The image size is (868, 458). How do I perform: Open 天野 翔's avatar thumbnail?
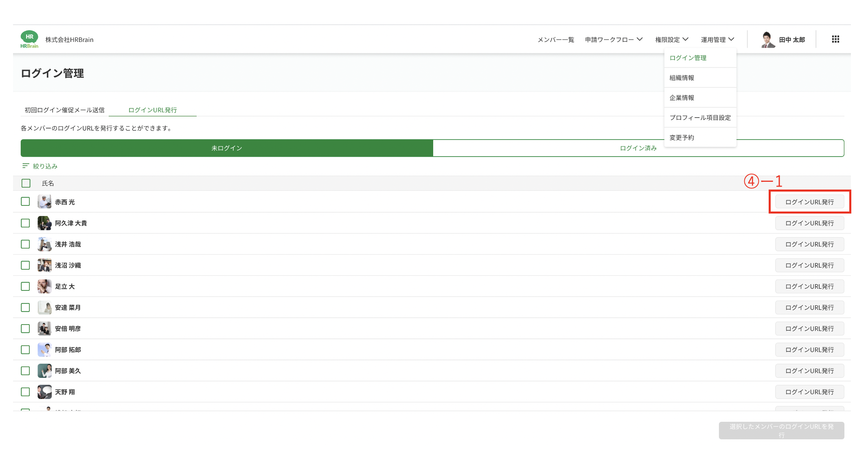44,392
